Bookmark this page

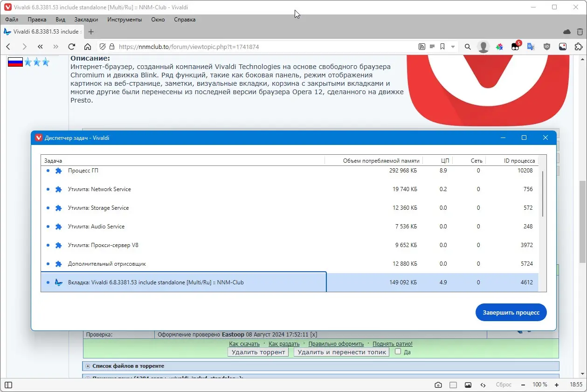[442, 47]
